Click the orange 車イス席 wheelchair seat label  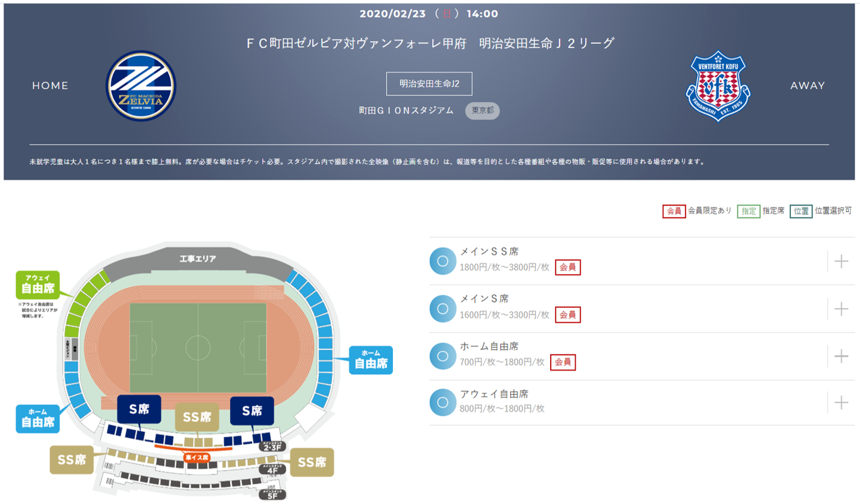click(x=197, y=458)
